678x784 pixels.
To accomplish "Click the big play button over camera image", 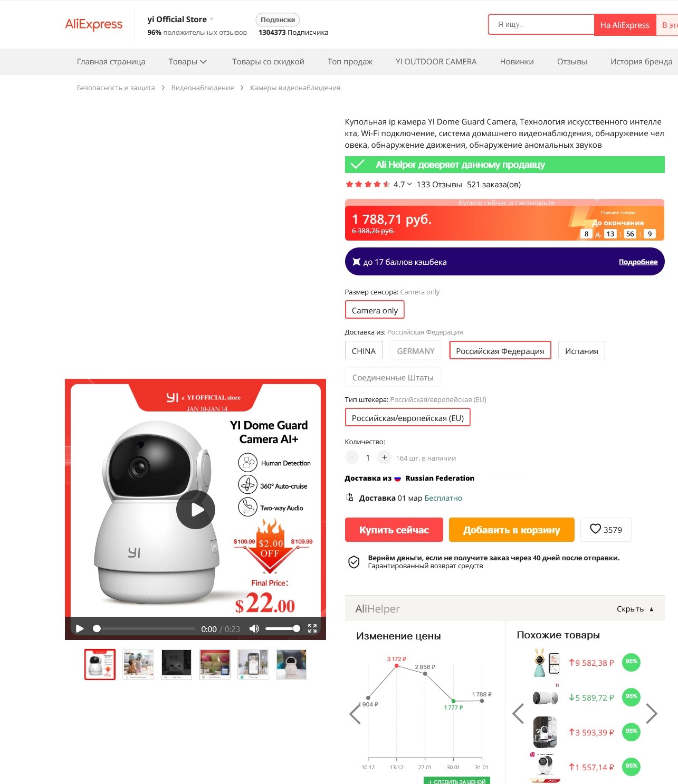I will (196, 510).
